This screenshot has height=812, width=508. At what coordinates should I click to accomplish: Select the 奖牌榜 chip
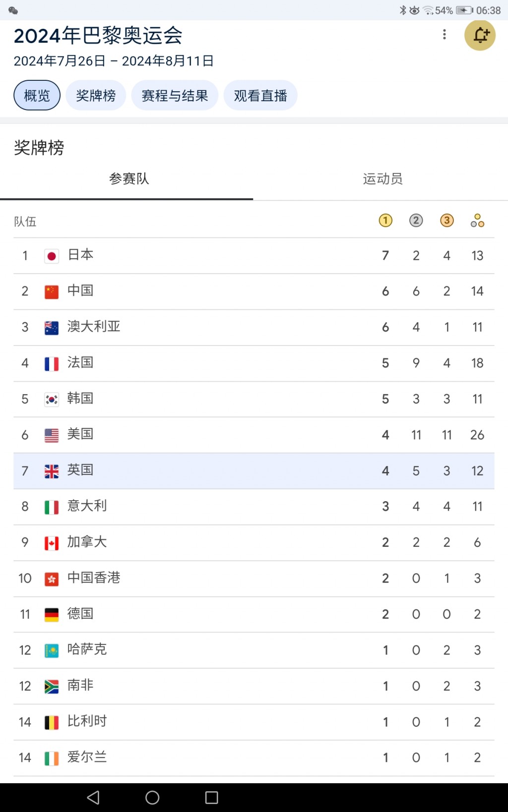[x=96, y=95]
